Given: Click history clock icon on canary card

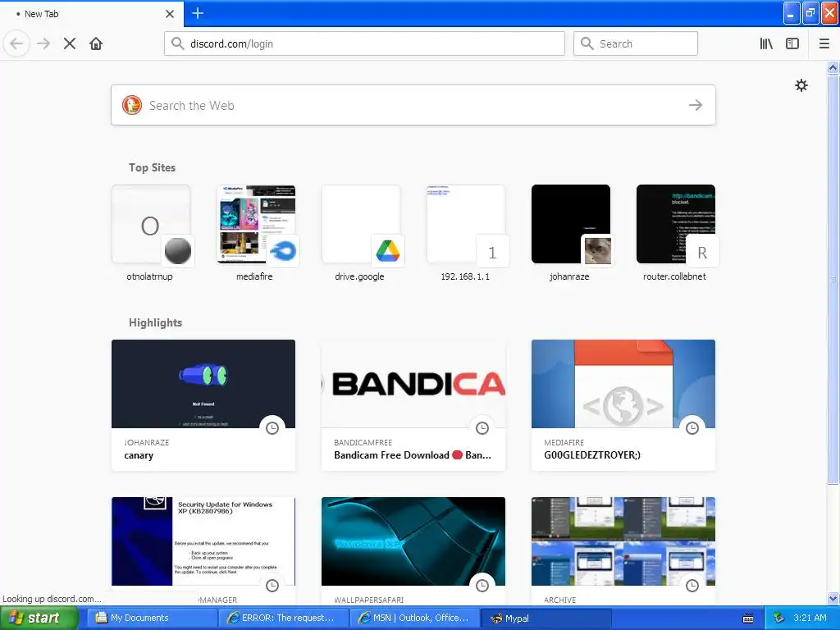Looking at the screenshot, I should [x=272, y=428].
